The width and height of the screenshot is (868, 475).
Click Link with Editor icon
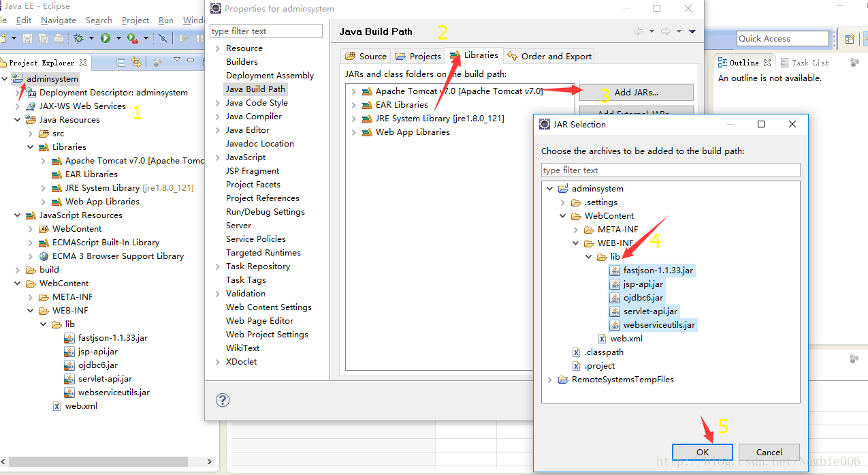135,62
